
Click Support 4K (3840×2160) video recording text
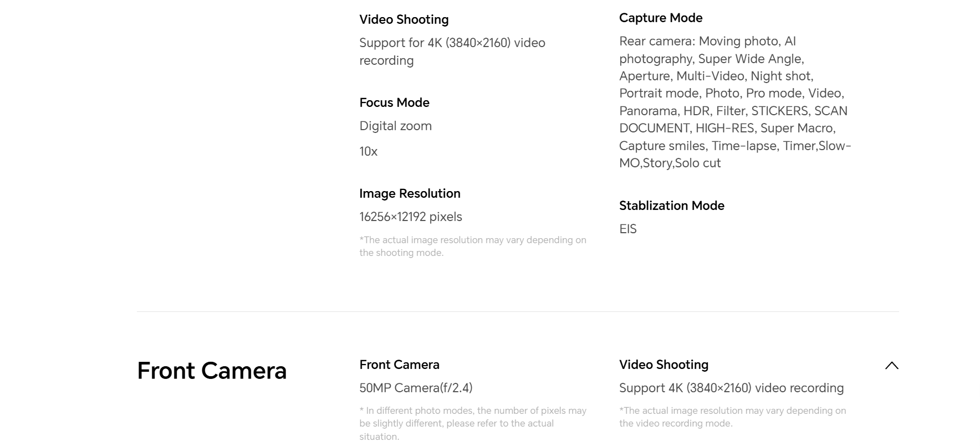[x=731, y=388]
